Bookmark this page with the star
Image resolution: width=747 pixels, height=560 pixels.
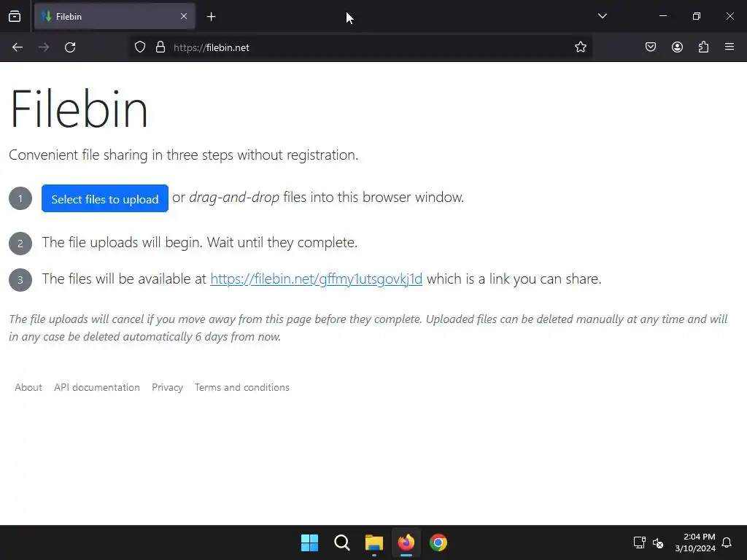[580, 47]
